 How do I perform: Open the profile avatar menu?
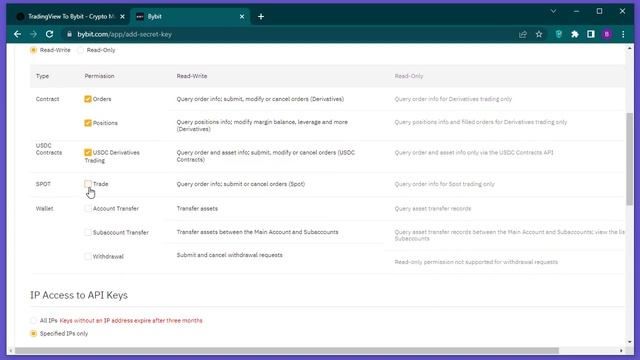click(607, 34)
